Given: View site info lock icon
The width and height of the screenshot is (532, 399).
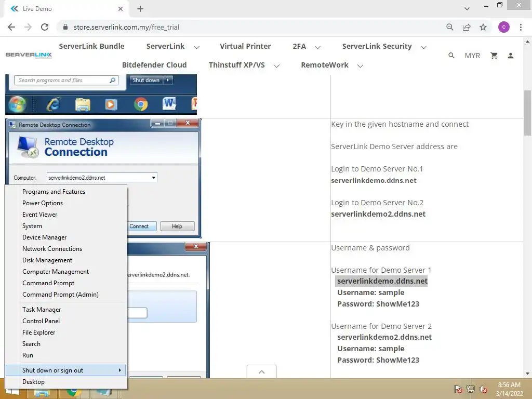Looking at the screenshot, I should 65,27.
